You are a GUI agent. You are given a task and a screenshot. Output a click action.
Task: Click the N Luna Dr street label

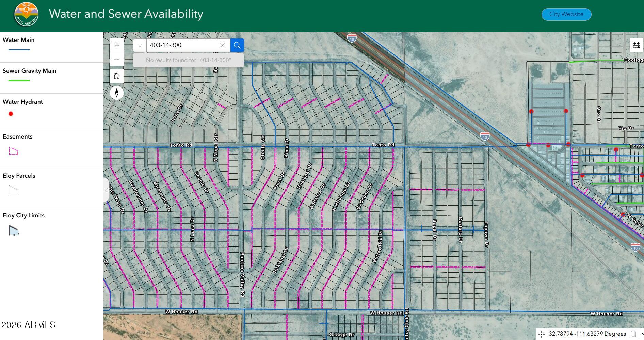(192, 229)
